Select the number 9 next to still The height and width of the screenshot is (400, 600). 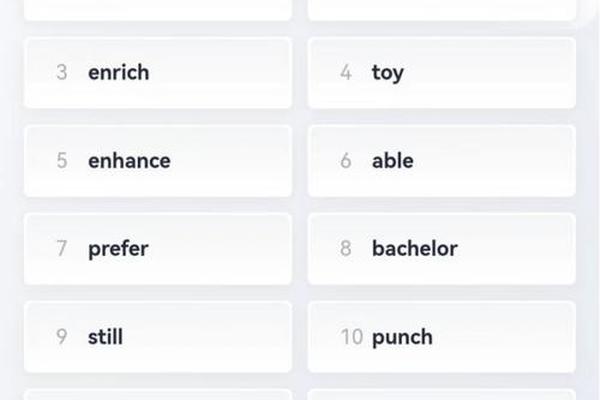62,336
